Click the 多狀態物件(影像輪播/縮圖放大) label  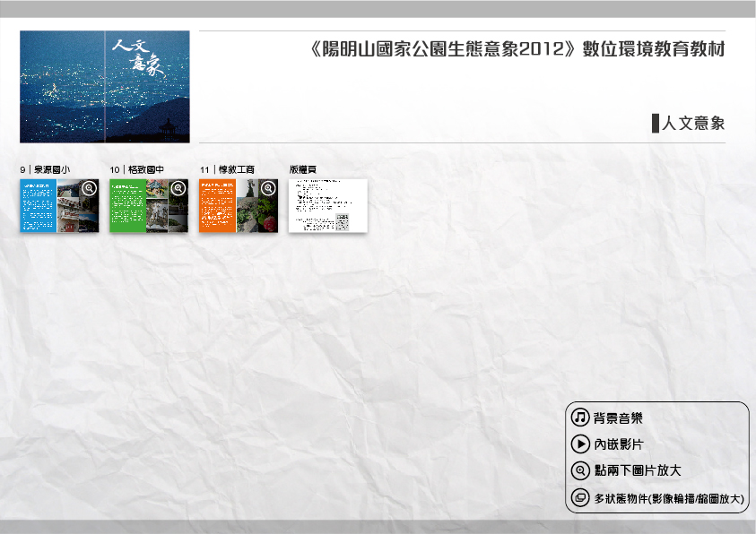click(669, 498)
